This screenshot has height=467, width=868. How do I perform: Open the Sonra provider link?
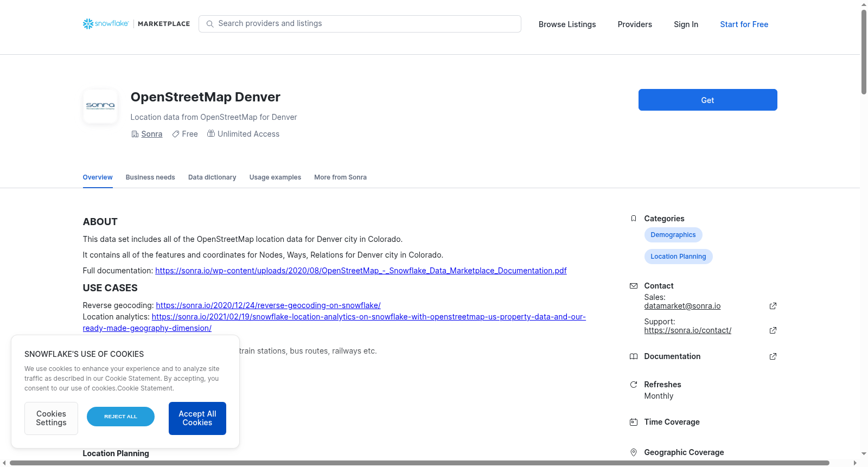[152, 134]
